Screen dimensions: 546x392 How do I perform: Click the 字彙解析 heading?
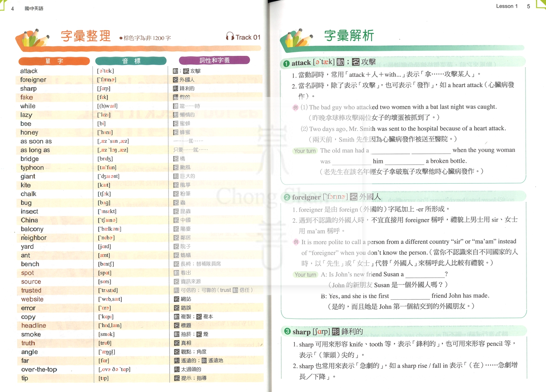tap(349, 36)
